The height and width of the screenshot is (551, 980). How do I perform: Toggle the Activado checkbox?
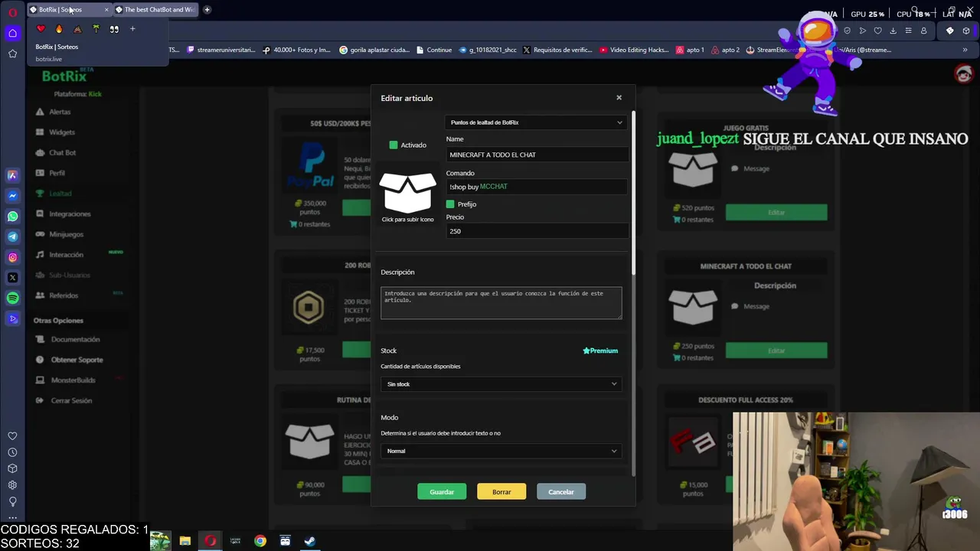394,145
